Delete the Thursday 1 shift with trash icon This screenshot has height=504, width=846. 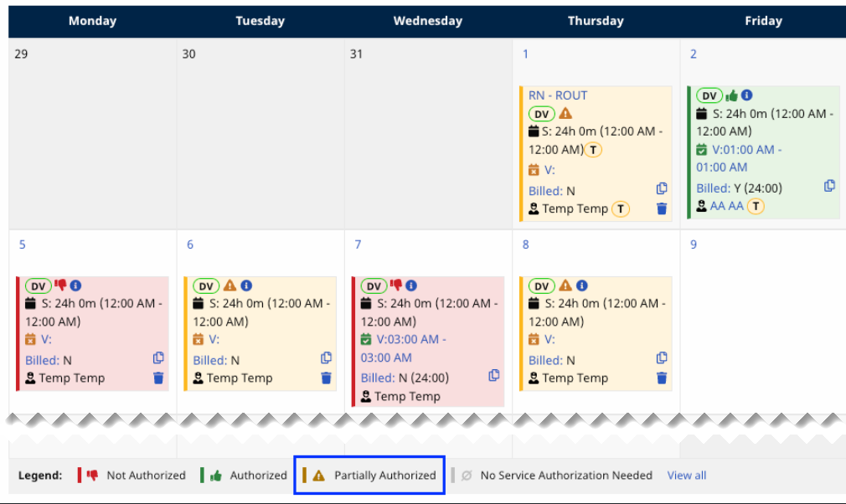pyautogui.click(x=662, y=208)
